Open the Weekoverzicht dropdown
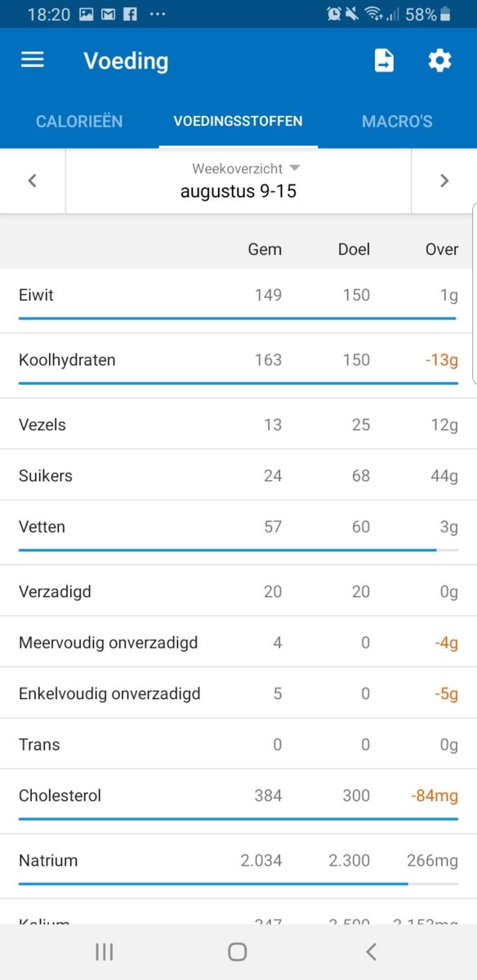Image resolution: width=477 pixels, height=980 pixels. tap(238, 168)
